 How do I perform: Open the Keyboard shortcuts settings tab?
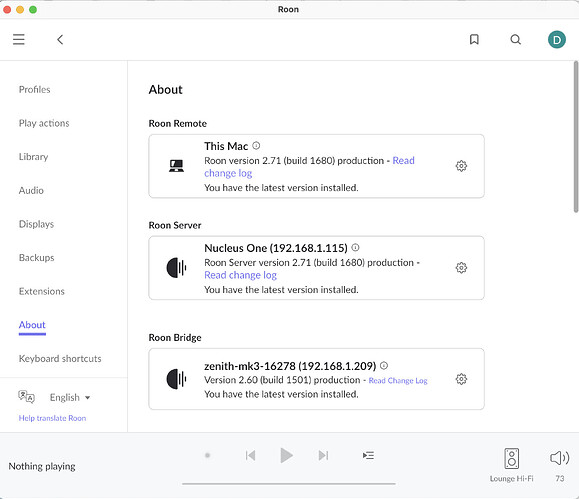pyautogui.click(x=60, y=358)
